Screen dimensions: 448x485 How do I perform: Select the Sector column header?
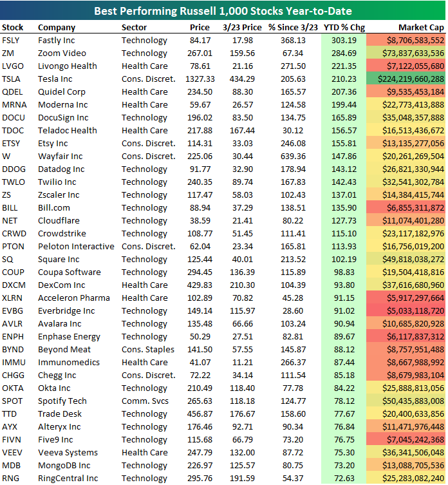[134, 28]
